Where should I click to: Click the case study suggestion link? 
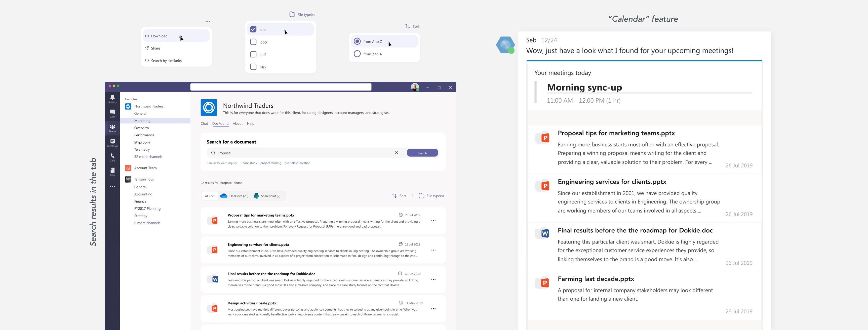250,163
